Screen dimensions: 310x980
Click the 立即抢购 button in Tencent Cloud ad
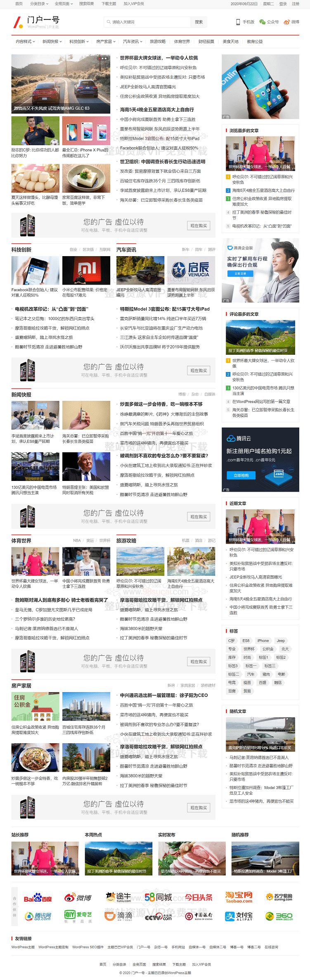(241, 475)
